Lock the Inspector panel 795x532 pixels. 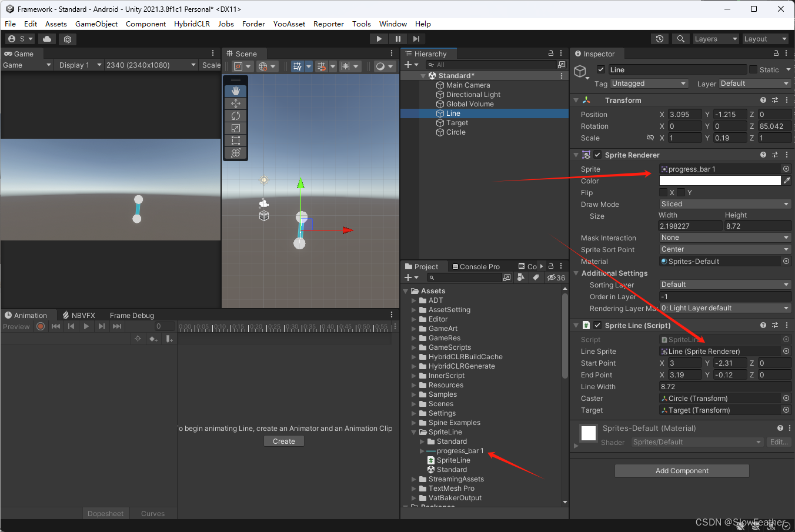click(x=776, y=53)
